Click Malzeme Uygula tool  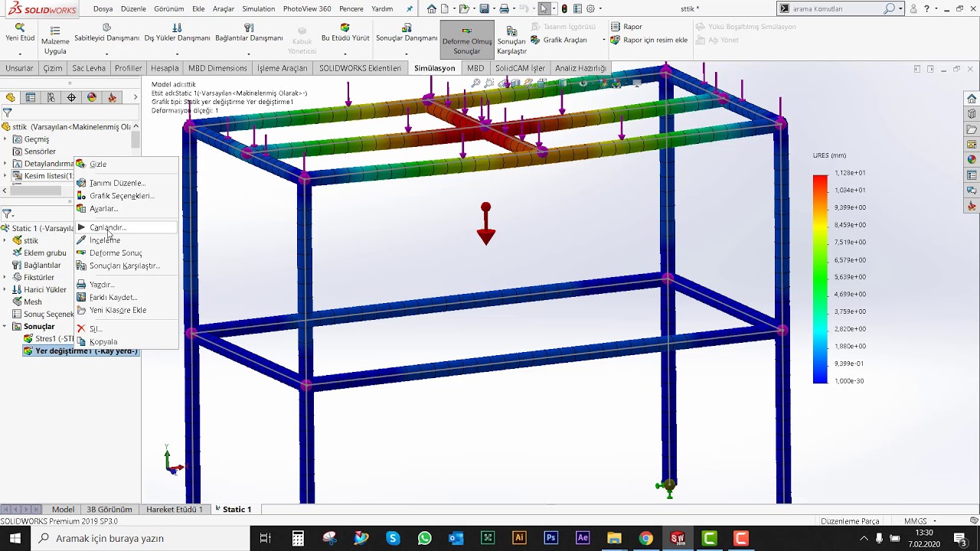pos(55,40)
